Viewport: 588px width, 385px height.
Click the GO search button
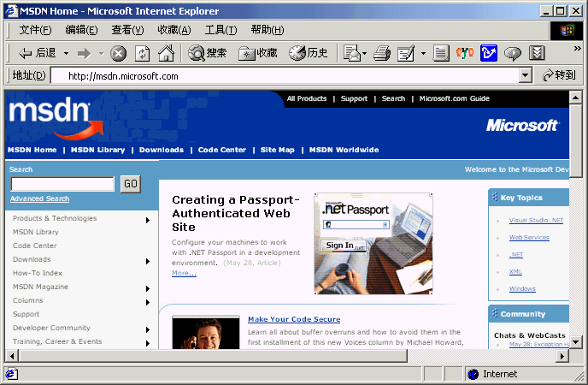coord(130,184)
